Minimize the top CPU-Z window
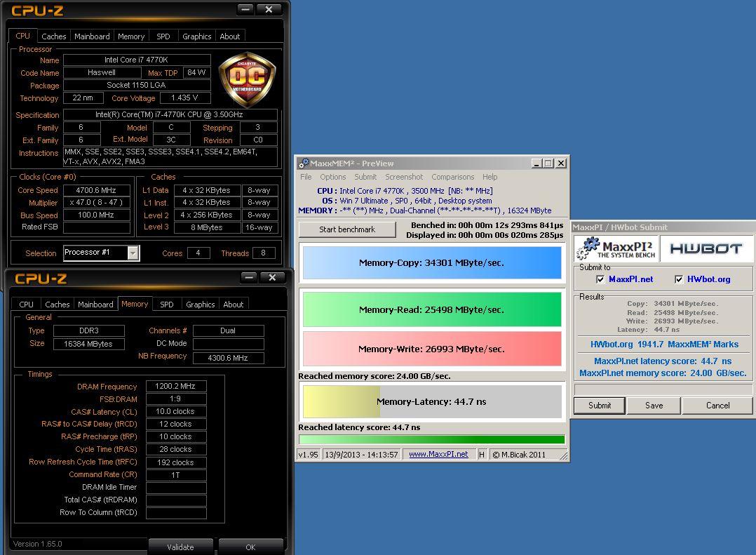 point(245,9)
